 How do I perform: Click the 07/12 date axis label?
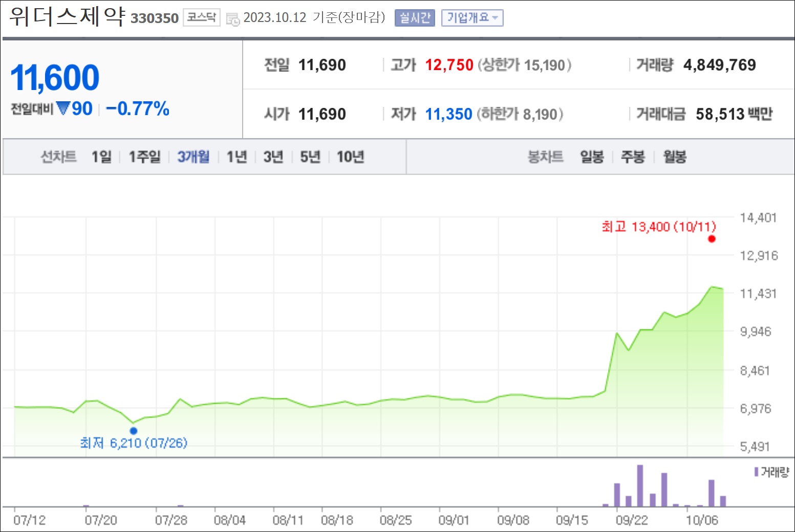29,520
